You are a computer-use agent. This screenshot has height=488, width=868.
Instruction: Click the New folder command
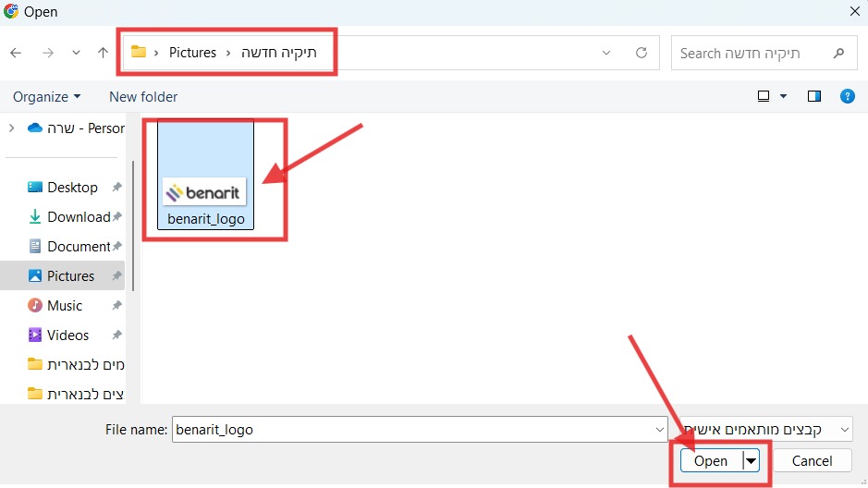[143, 97]
